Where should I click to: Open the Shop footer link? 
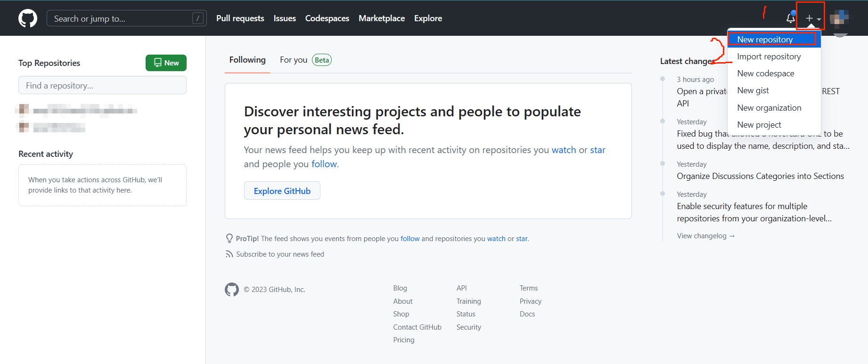[401, 314]
